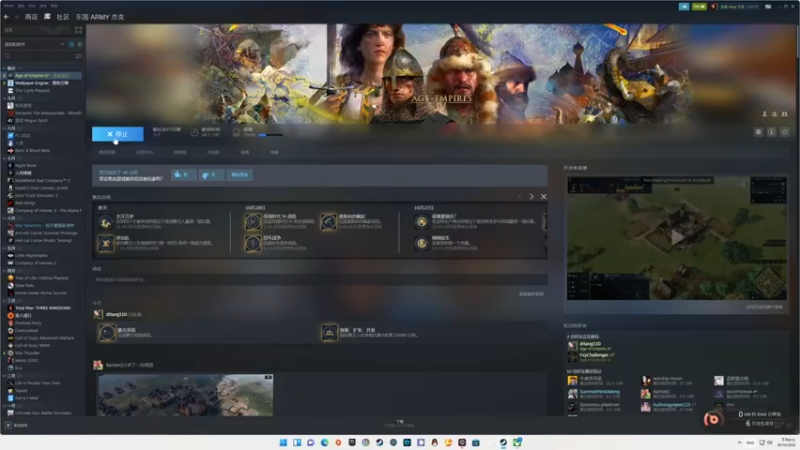Open Microsoft Edge from taskbar
Image resolution: width=800 pixels, height=450 pixels.
tap(324, 442)
